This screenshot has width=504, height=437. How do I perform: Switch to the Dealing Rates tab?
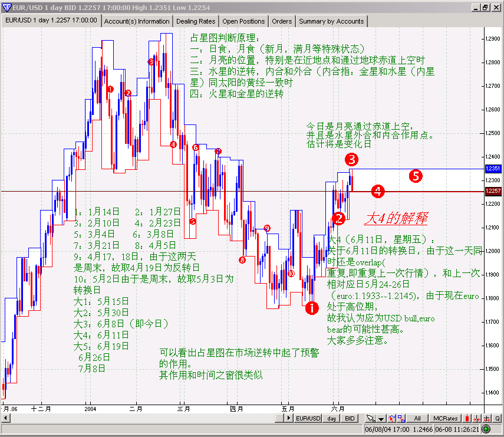point(196,21)
